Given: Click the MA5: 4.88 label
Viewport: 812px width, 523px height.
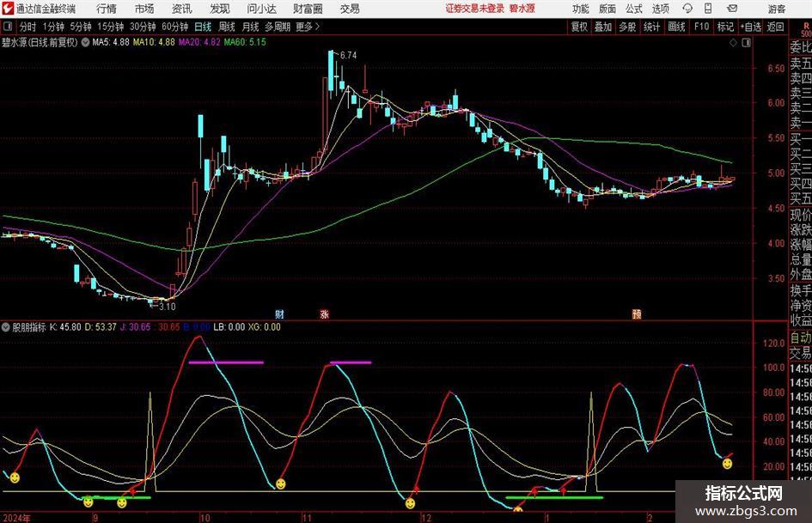Looking at the screenshot, I should 110,42.
